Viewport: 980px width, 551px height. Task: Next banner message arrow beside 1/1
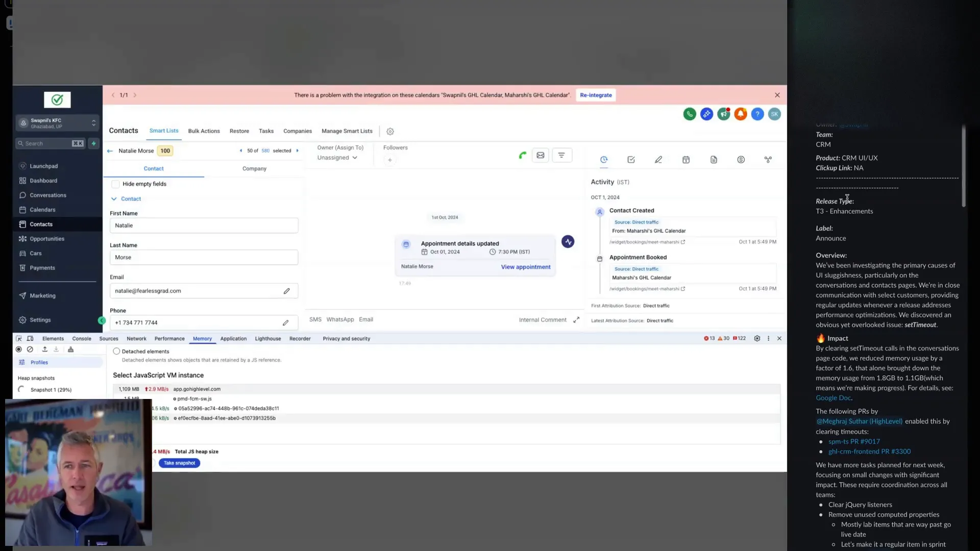coord(135,95)
